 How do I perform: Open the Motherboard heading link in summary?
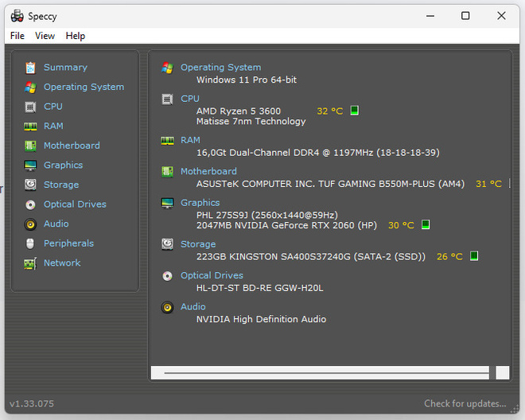tap(209, 172)
